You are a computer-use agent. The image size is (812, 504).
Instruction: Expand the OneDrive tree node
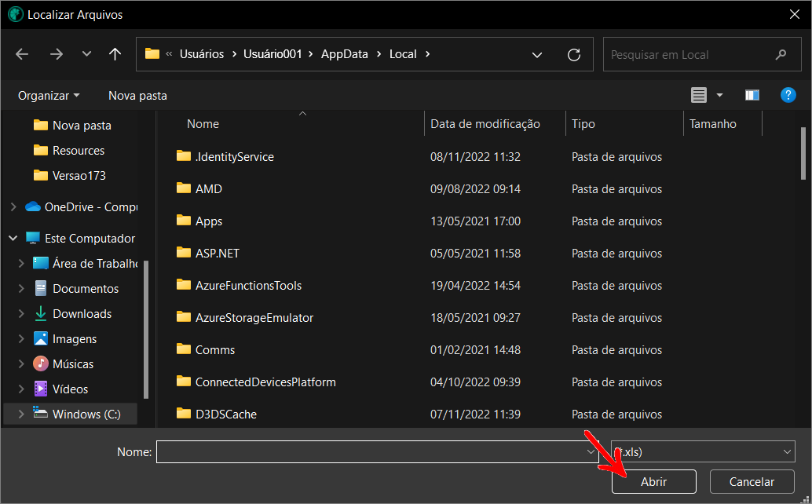coord(13,207)
